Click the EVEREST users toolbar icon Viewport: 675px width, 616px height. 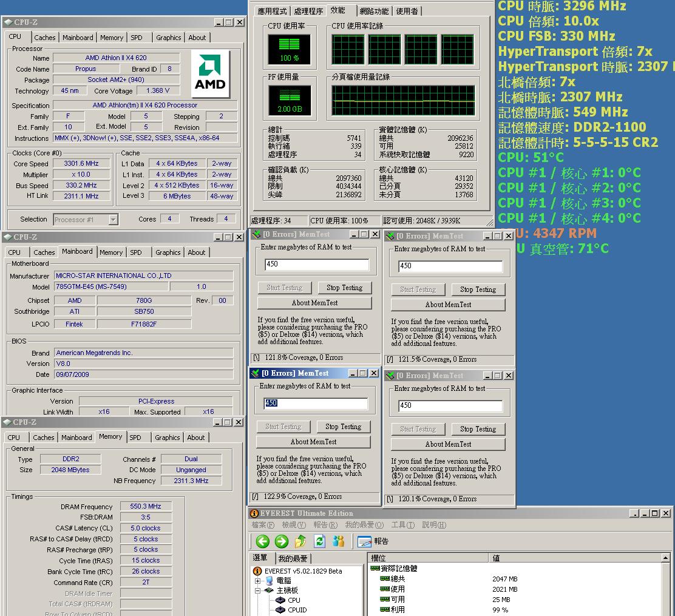coord(339,541)
